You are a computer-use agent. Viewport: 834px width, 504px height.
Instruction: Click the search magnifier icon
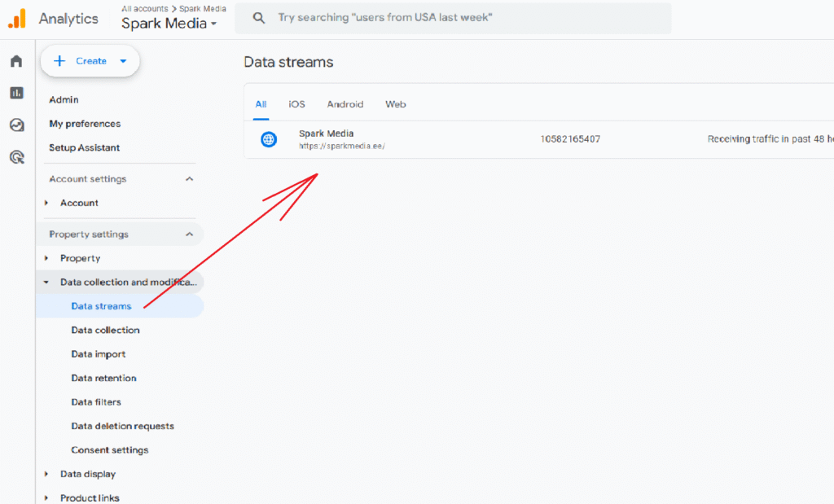point(259,18)
